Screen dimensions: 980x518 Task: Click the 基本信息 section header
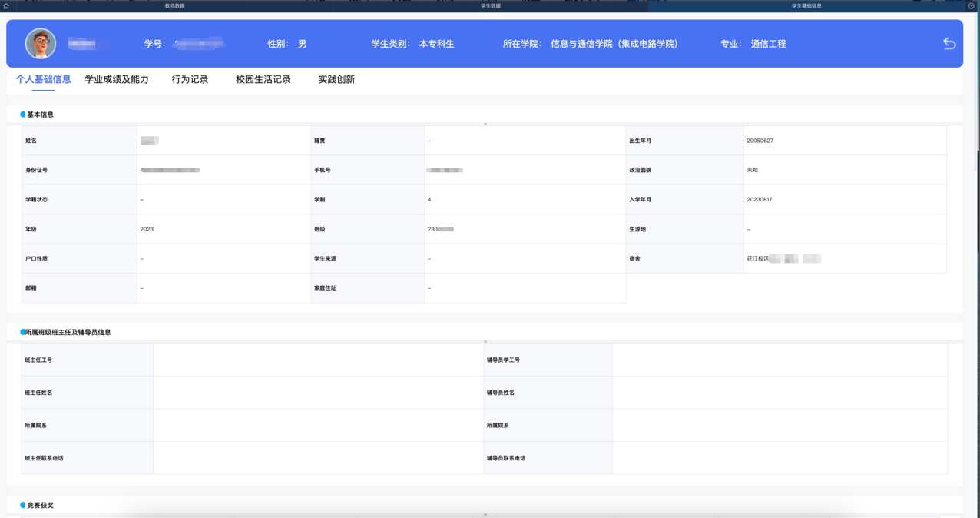[x=40, y=115]
